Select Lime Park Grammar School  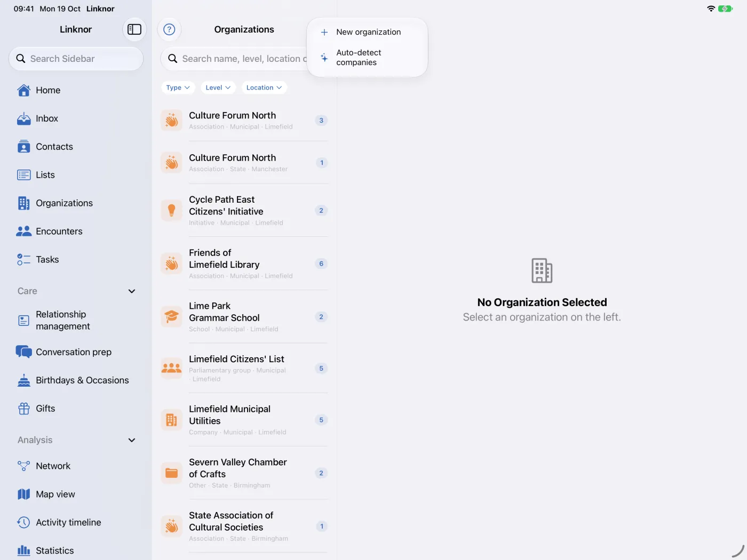pos(244,317)
